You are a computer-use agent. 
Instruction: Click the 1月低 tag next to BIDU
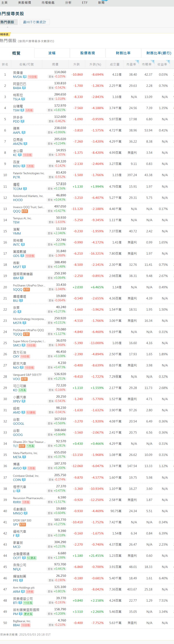pyautogui.click(x=30, y=166)
